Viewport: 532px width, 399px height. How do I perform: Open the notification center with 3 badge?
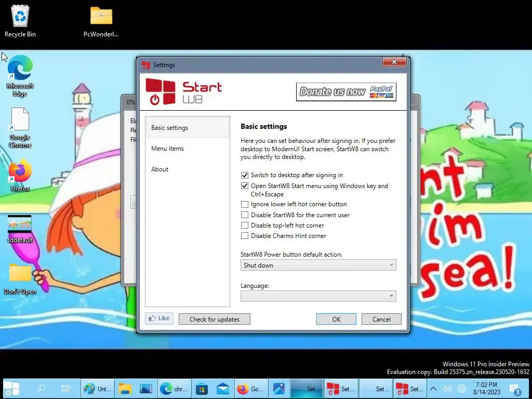515,389
